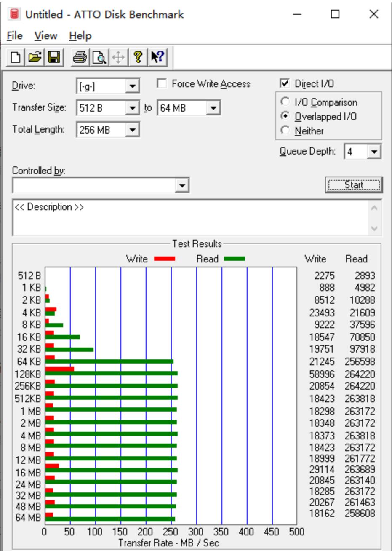Image resolution: width=392 pixels, height=551 pixels.
Task: Uncheck the Direct I/O checkbox
Action: click(x=285, y=83)
